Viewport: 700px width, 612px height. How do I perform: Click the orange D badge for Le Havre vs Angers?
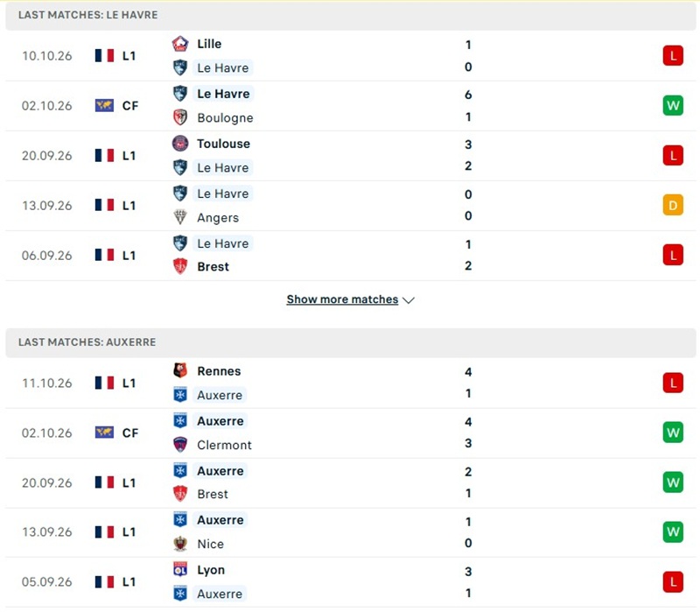click(673, 206)
